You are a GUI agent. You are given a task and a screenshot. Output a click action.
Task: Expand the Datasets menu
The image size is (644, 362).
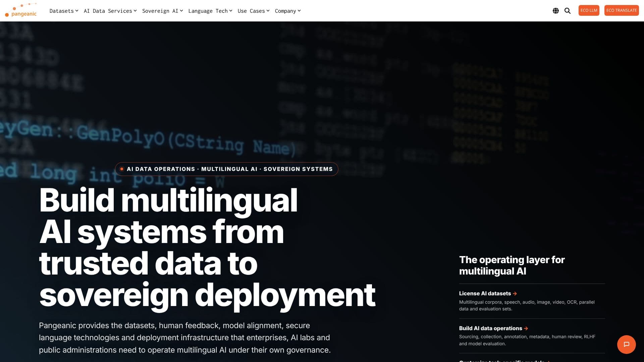[64, 11]
